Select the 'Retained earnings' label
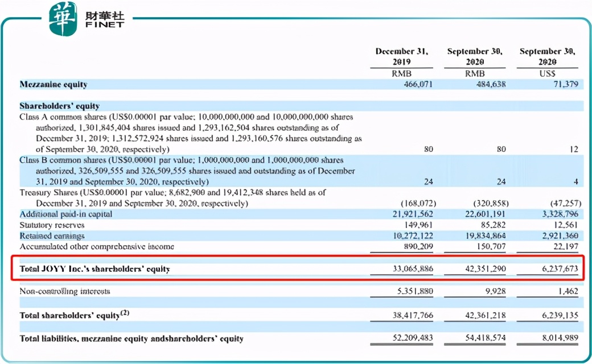 (52, 236)
